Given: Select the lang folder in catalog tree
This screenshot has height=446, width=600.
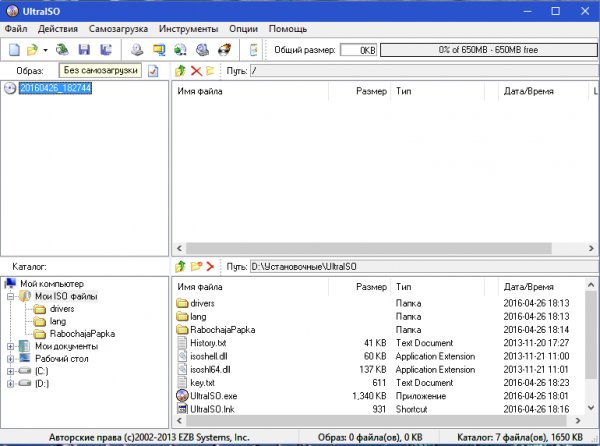Looking at the screenshot, I should click(58, 321).
